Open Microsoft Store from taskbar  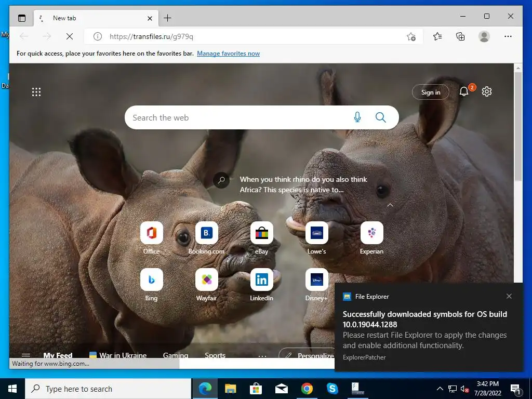pos(256,389)
